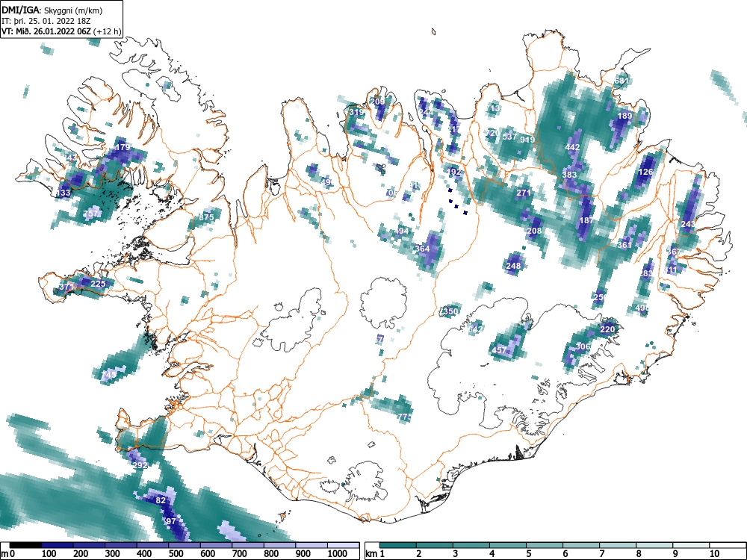This screenshot has width=747, height=560.
Task: Click the visibility value '179' in the Westfjords
Action: (x=123, y=147)
